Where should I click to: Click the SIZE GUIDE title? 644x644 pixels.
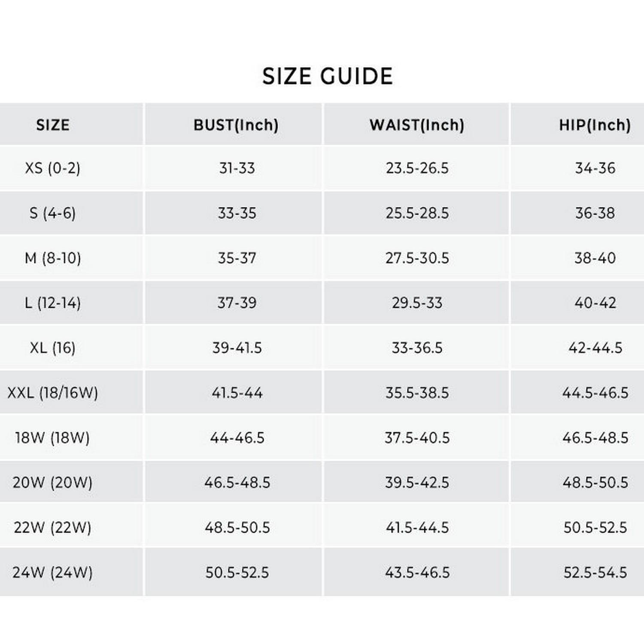click(327, 76)
